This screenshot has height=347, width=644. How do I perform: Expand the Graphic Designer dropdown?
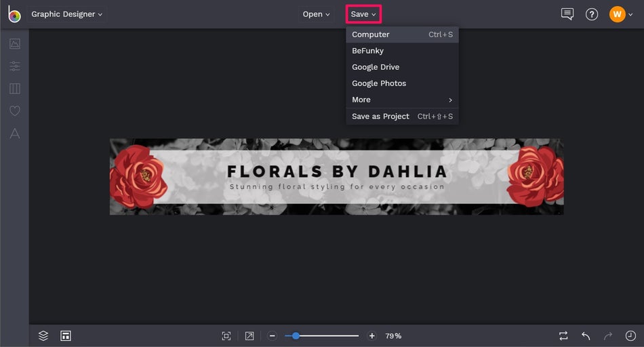click(x=67, y=14)
